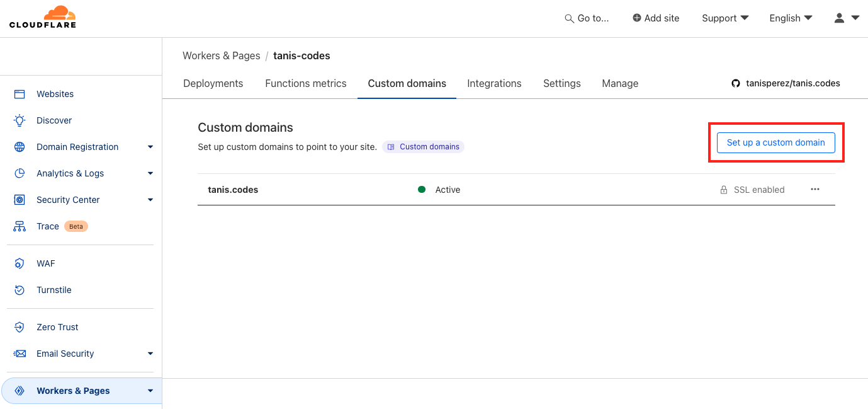
Task: Switch to the Deployments tab
Action: 213,83
